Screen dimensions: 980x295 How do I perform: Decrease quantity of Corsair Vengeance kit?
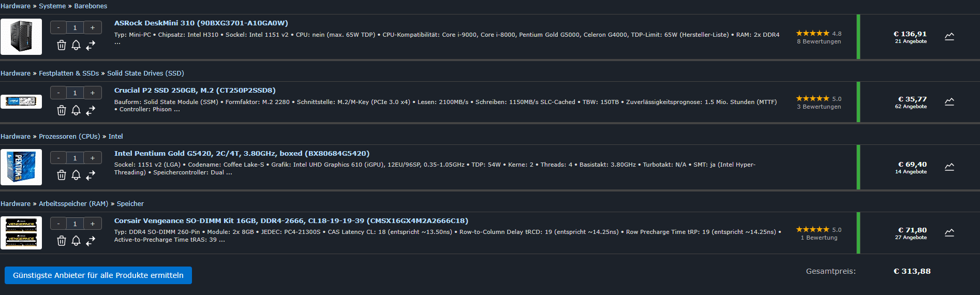(58, 224)
